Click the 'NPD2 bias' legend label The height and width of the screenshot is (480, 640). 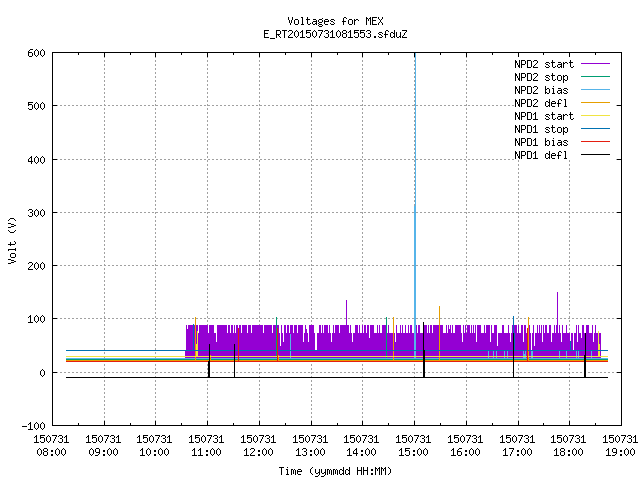541,90
